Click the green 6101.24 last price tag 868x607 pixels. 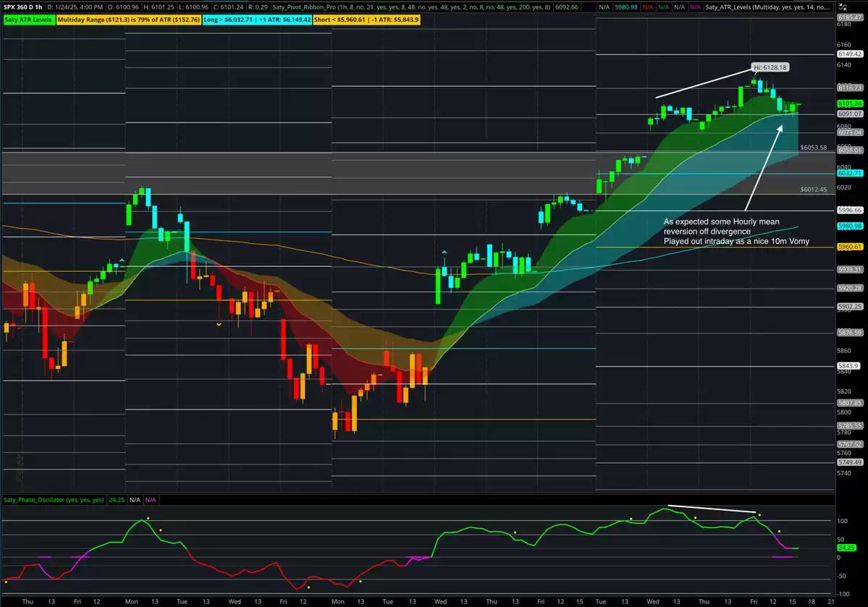(850, 103)
